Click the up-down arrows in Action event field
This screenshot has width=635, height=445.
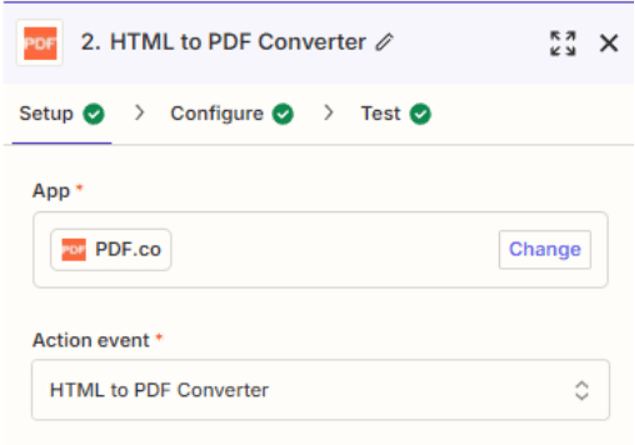pos(582,390)
